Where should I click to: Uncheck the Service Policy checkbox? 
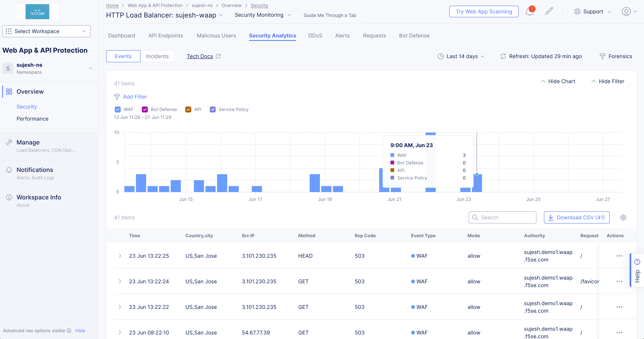pyautogui.click(x=213, y=109)
